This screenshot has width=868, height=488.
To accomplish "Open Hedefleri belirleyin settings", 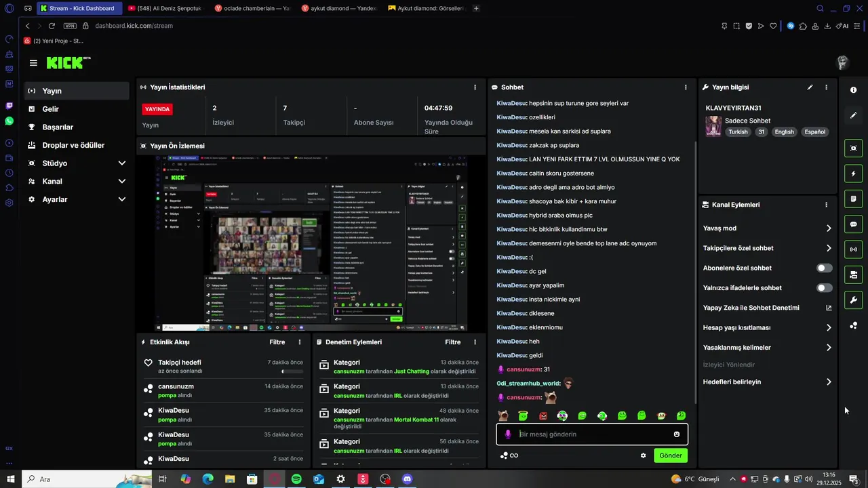I will pos(768,382).
